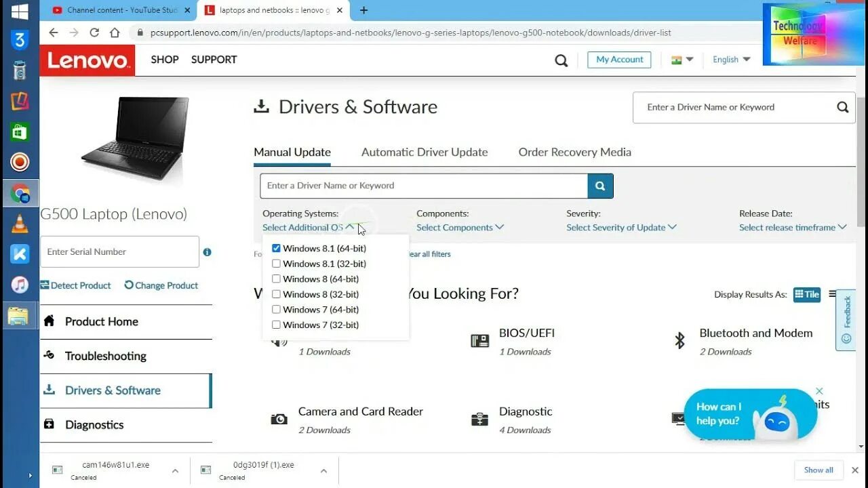Open the Select release timeframe dropdown
The height and width of the screenshot is (488, 868).
click(792, 227)
